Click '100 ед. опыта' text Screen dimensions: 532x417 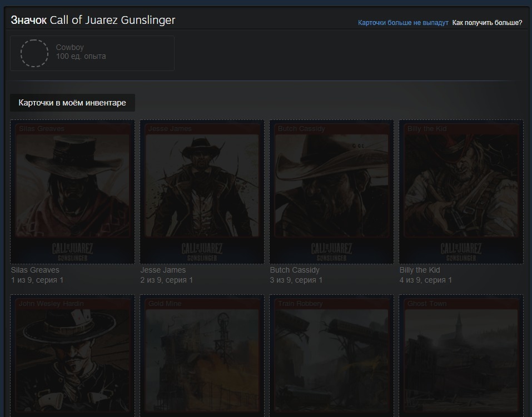coord(81,56)
